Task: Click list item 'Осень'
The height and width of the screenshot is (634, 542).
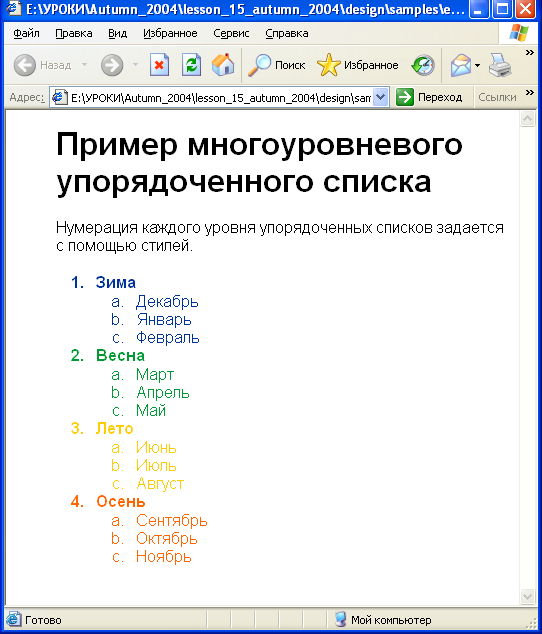Action: click(121, 501)
